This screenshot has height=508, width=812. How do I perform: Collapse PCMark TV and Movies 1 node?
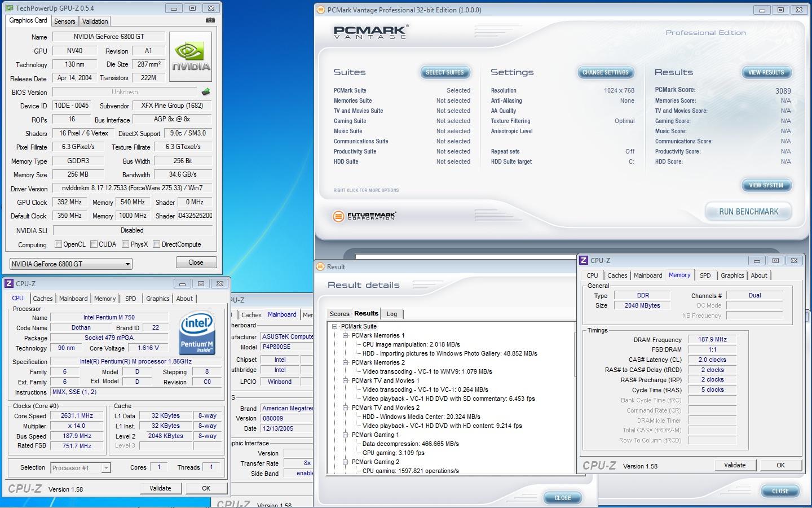[x=345, y=380]
